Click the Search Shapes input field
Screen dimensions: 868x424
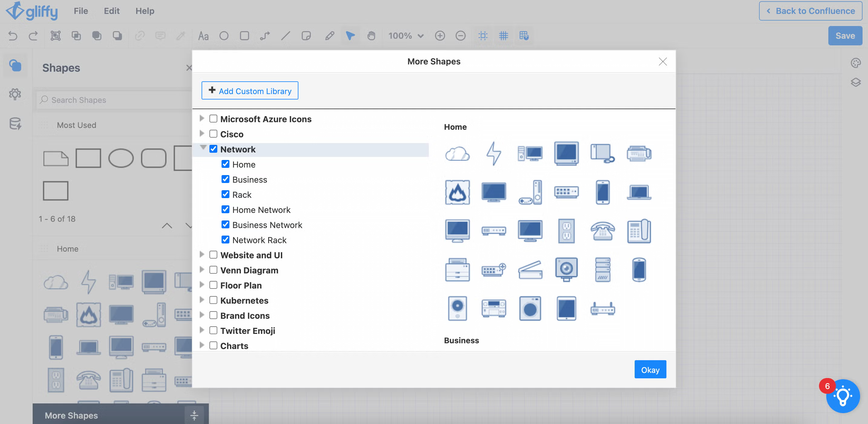coord(115,100)
